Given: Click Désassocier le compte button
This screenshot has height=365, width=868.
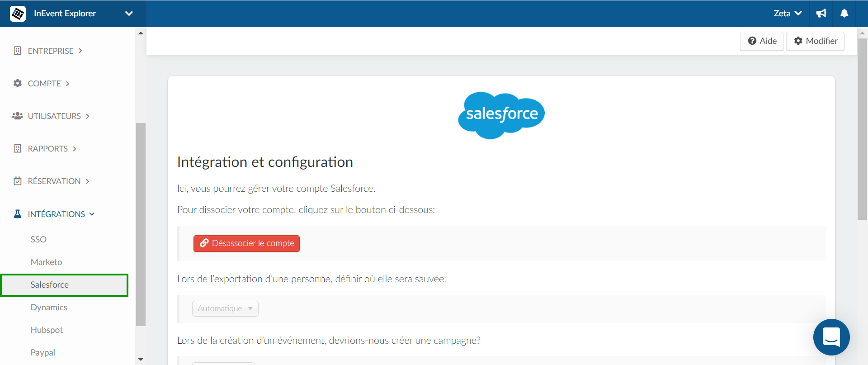Looking at the screenshot, I should click(246, 243).
